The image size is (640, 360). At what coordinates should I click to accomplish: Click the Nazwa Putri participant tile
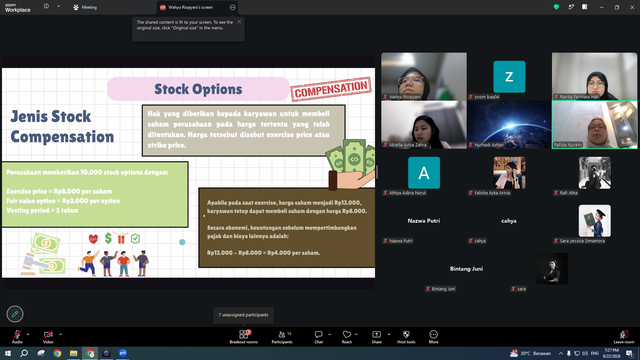tap(424, 221)
